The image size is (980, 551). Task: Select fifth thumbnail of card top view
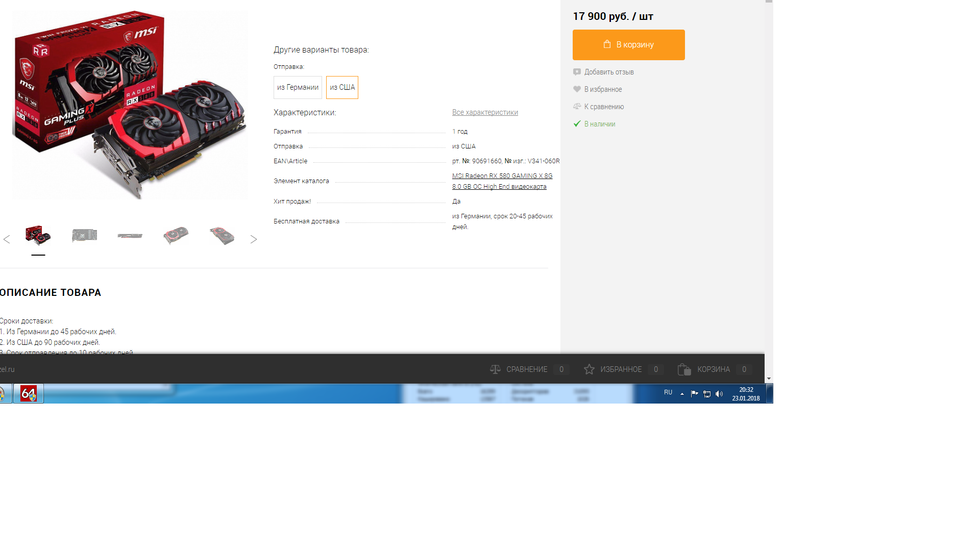point(222,236)
